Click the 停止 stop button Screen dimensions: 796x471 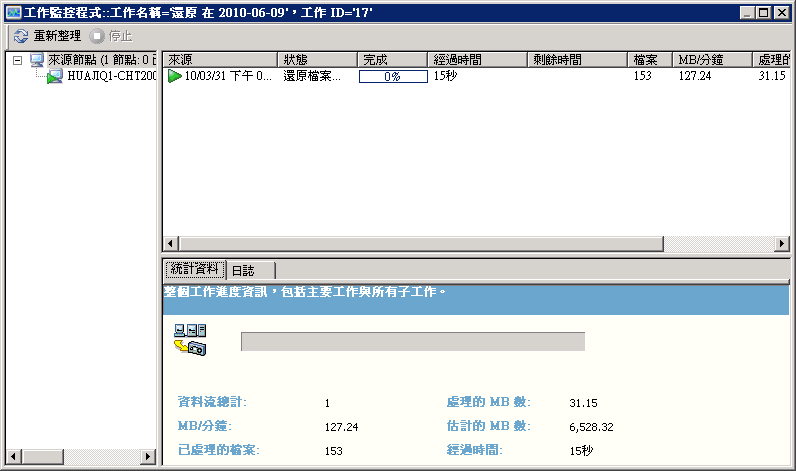pyautogui.click(x=111, y=36)
